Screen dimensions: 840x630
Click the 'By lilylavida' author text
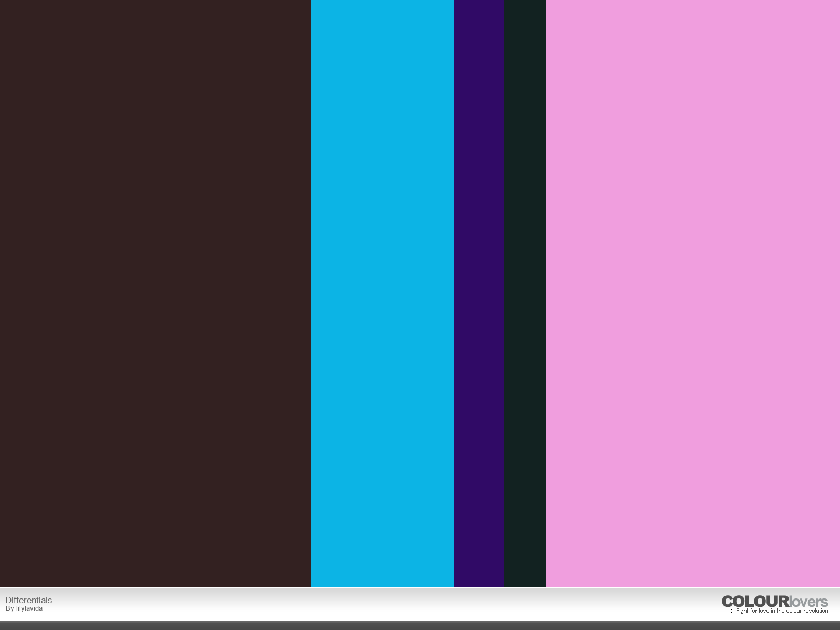coord(24,609)
